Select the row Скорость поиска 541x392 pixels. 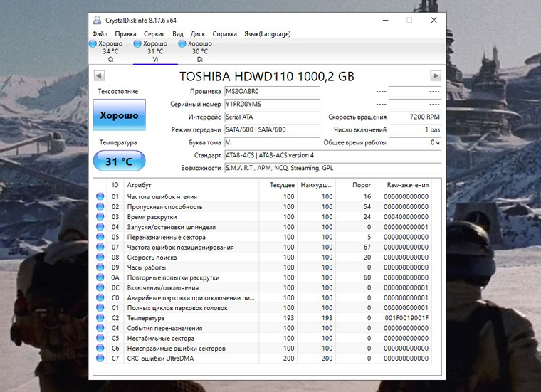tap(263, 258)
